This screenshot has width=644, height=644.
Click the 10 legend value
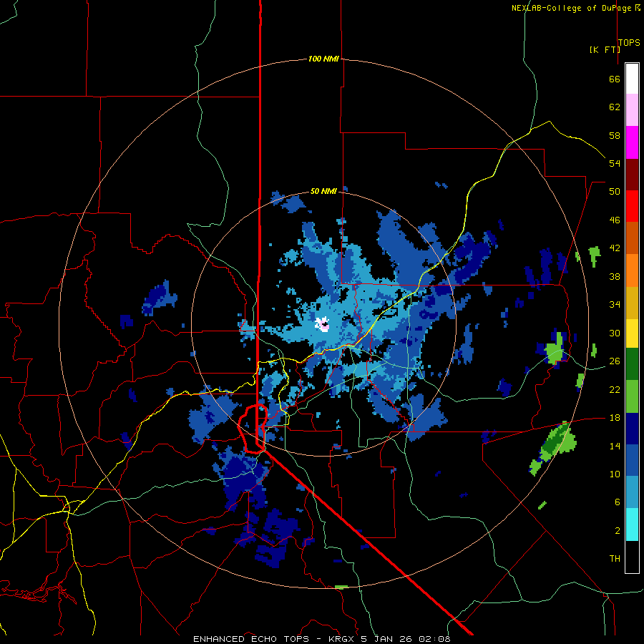615,474
